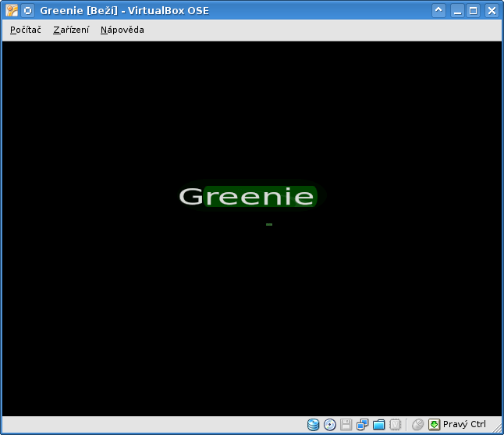Open the Zařízení menu

[71, 30]
